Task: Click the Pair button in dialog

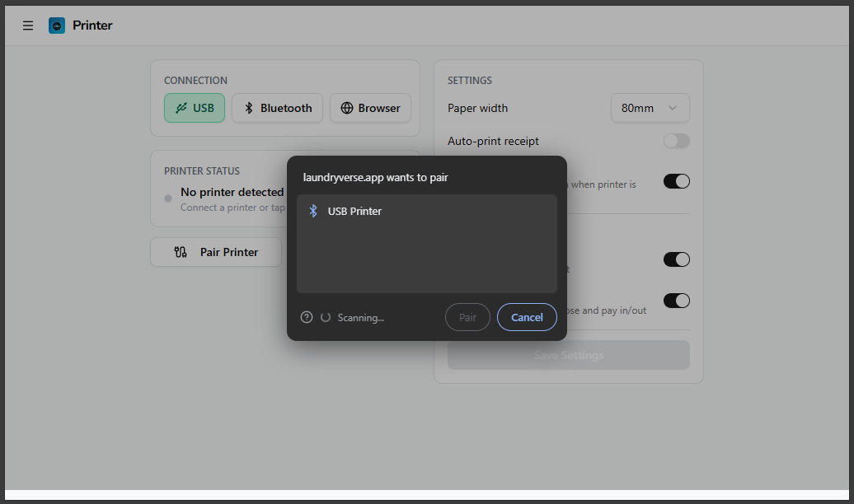Action: [467, 317]
